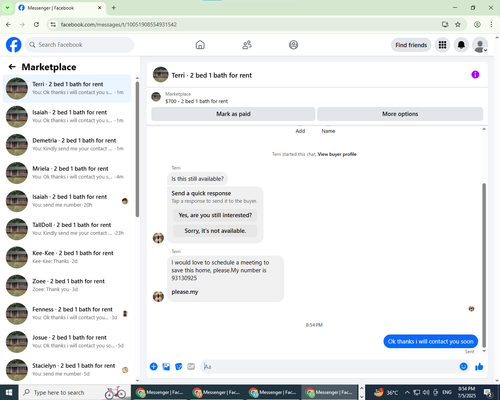Open the Josue conversation
The image size is (500, 400).
tap(67, 342)
